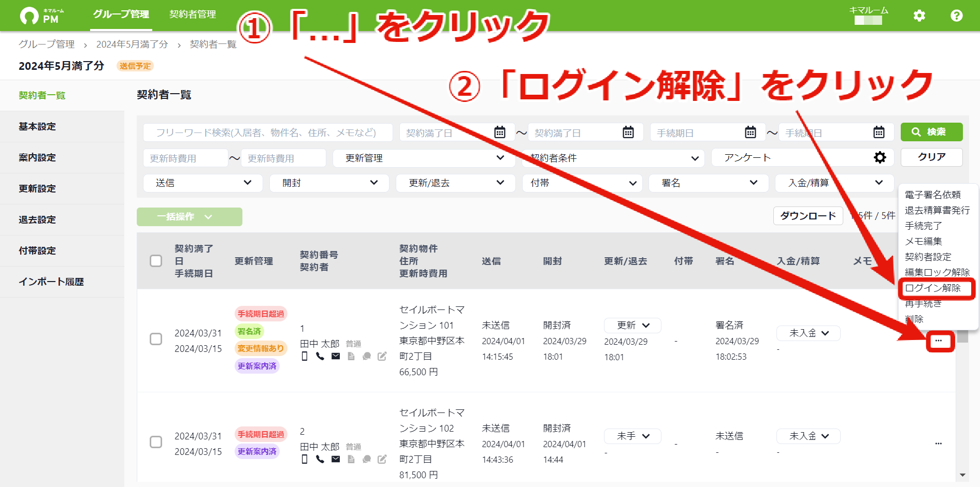This screenshot has width=980, height=487.
Task: Open the … menu for contract 1
Action: coord(939,341)
